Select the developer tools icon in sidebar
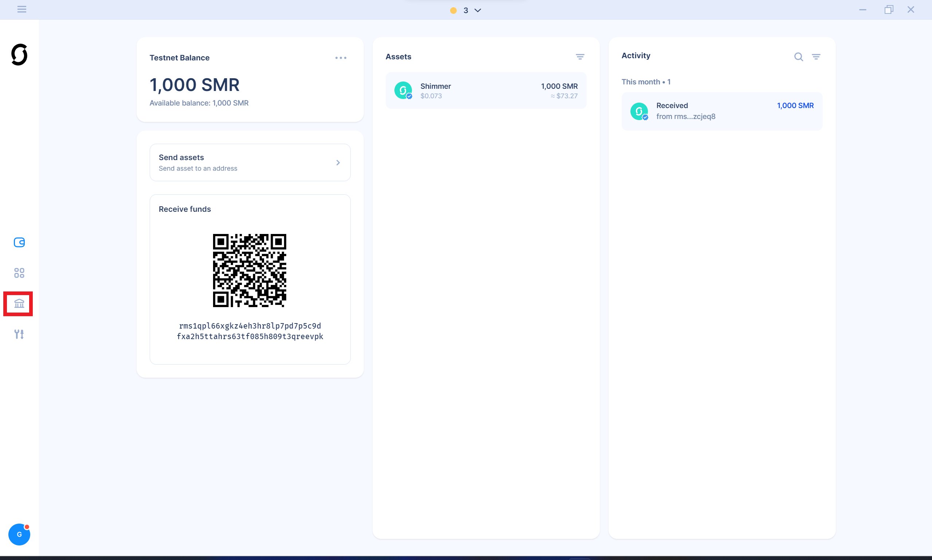 coord(19,334)
